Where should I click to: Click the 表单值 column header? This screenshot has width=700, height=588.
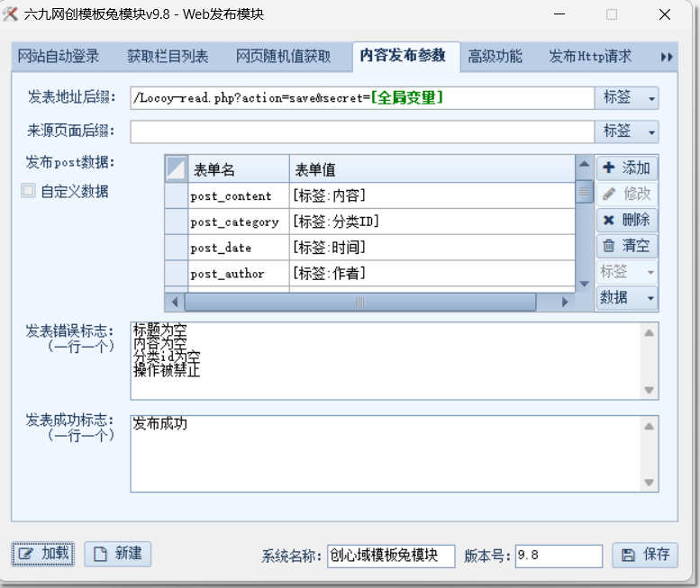[x=431, y=169]
